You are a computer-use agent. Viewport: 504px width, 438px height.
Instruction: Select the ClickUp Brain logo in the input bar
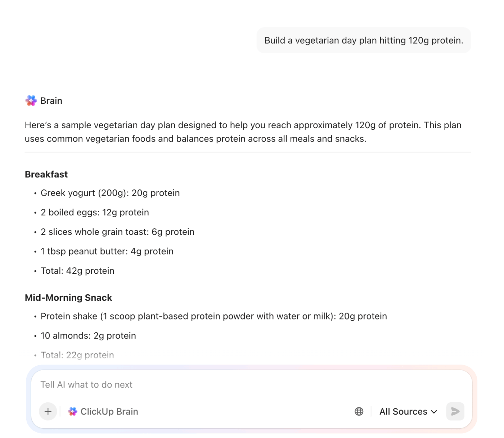pyautogui.click(x=73, y=411)
